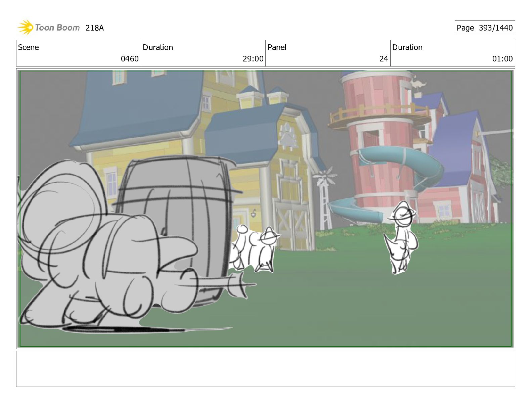
Task: Click the storyboard panel image
Action: click(265, 209)
